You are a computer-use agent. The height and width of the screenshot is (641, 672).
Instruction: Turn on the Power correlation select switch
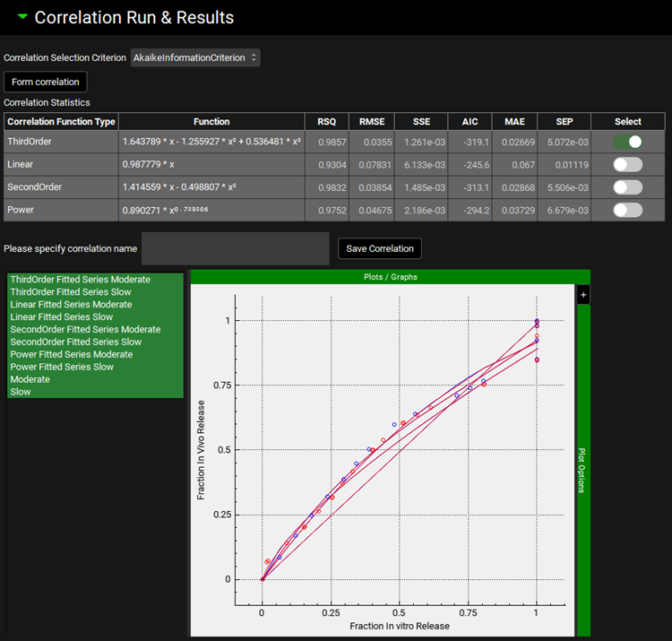(x=627, y=210)
